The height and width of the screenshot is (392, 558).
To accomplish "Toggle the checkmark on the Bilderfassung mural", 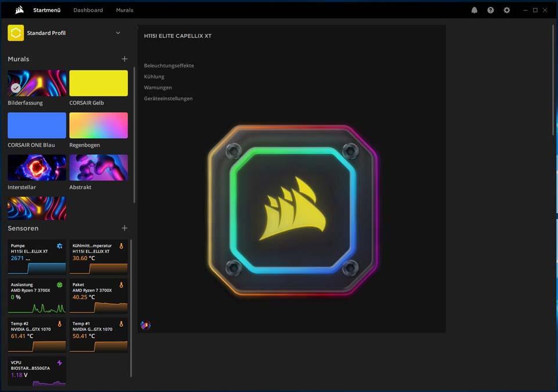I will [x=16, y=88].
